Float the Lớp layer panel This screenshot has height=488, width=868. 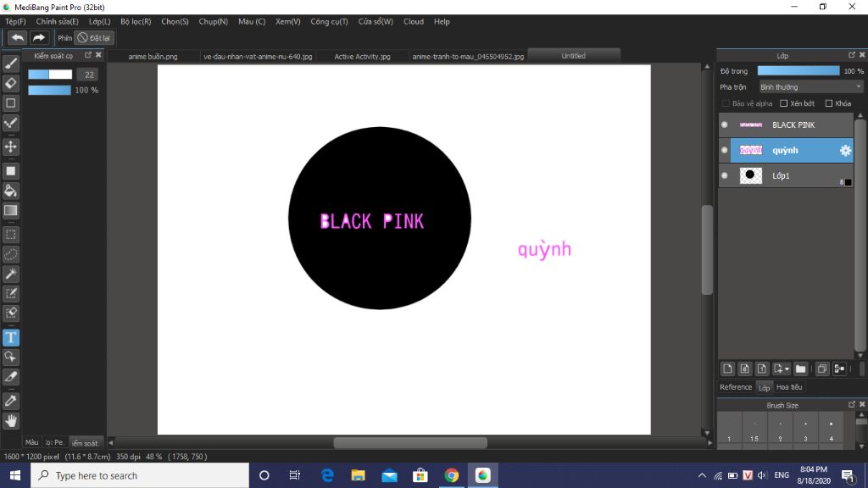(x=851, y=55)
